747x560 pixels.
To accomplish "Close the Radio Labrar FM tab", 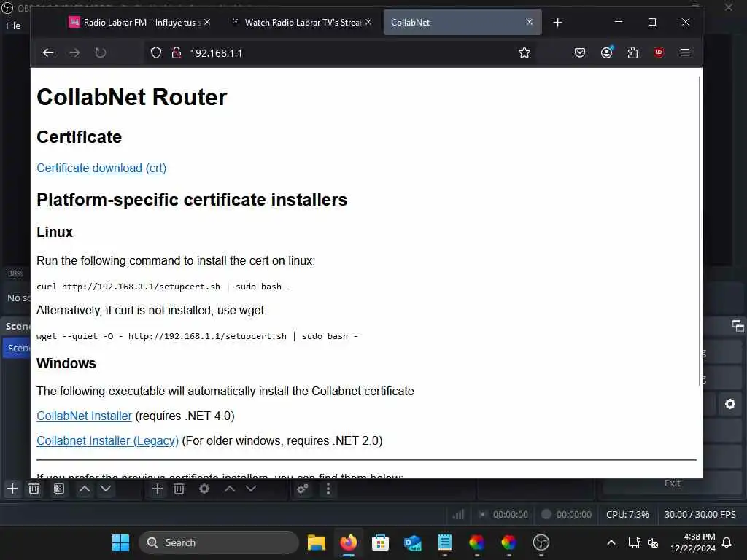I will click(x=207, y=22).
